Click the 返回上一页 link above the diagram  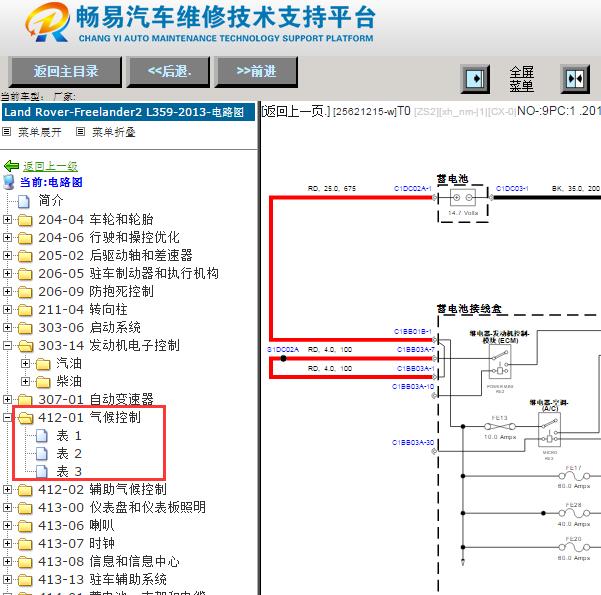[x=296, y=111]
